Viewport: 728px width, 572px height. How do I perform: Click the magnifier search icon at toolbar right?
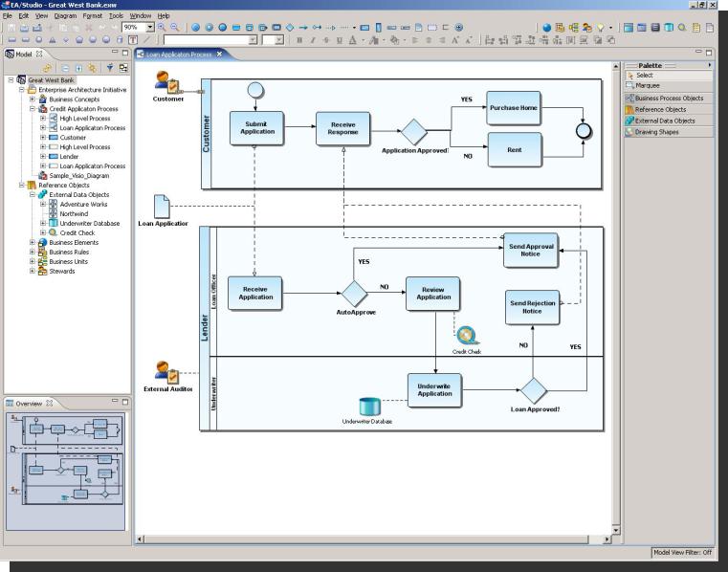tap(682, 28)
